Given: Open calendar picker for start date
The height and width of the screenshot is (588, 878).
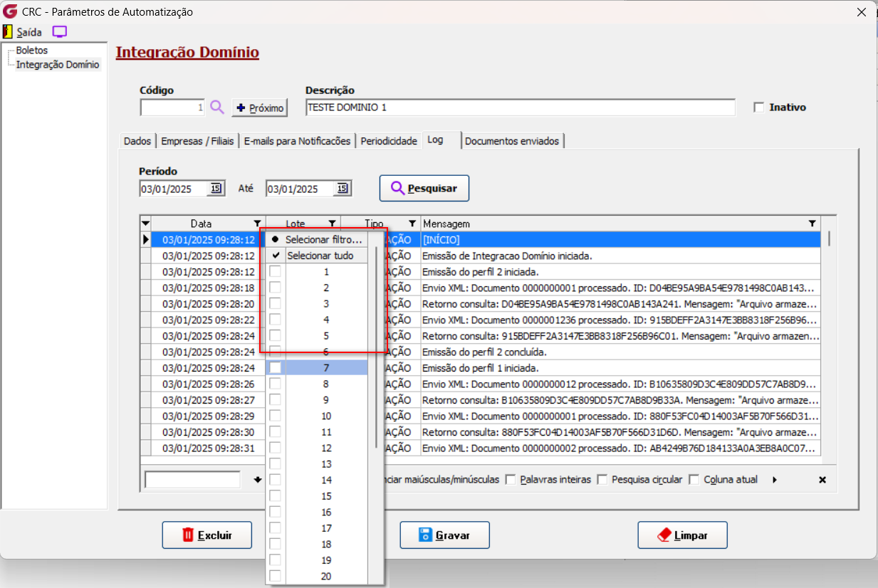Looking at the screenshot, I should coord(216,189).
